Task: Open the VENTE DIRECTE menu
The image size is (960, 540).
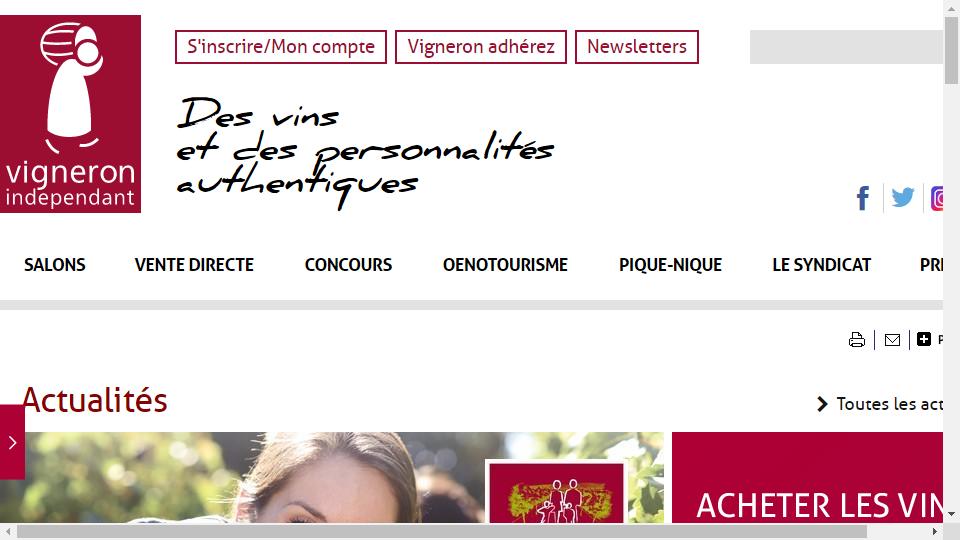Action: pos(194,265)
